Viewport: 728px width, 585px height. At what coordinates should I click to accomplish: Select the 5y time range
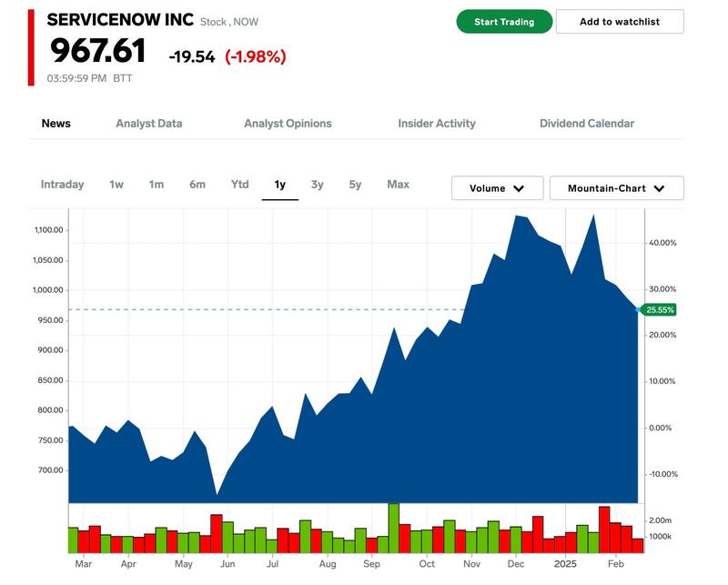[x=355, y=185]
